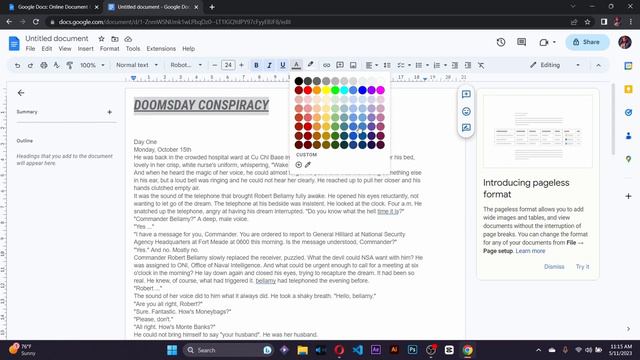Open the 100% zoom dropdown
The height and width of the screenshot is (360, 640).
coord(92,65)
